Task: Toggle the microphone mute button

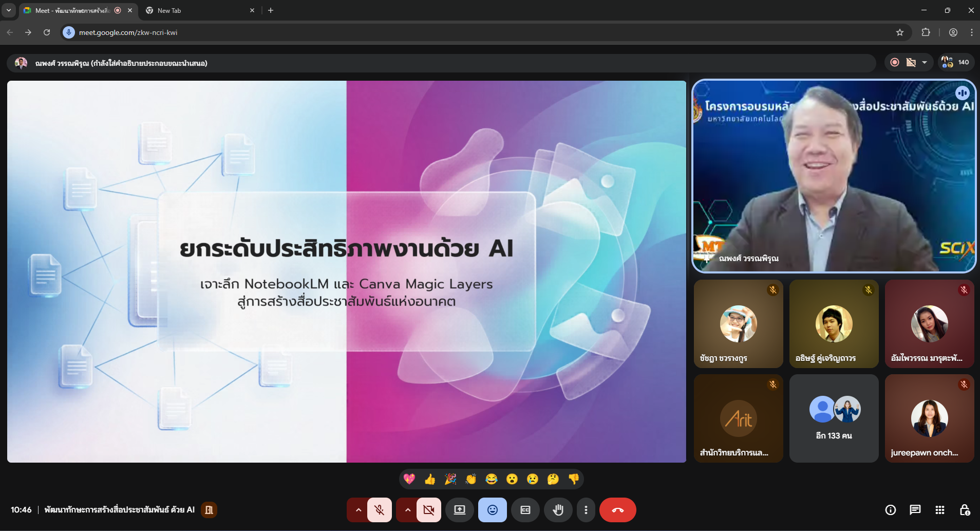Action: click(x=380, y=510)
